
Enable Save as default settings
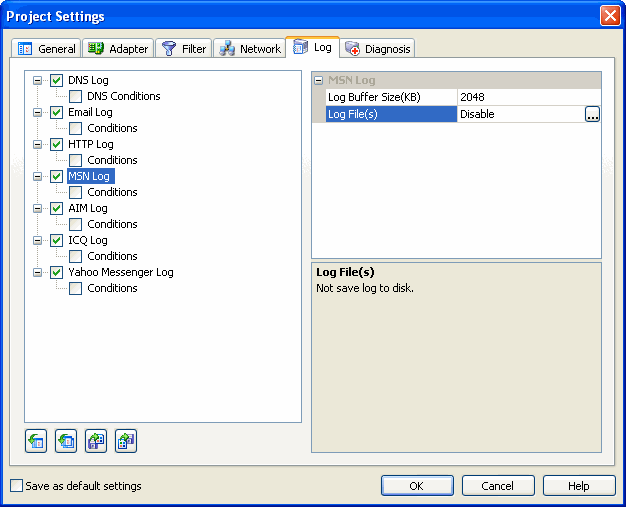[16, 486]
